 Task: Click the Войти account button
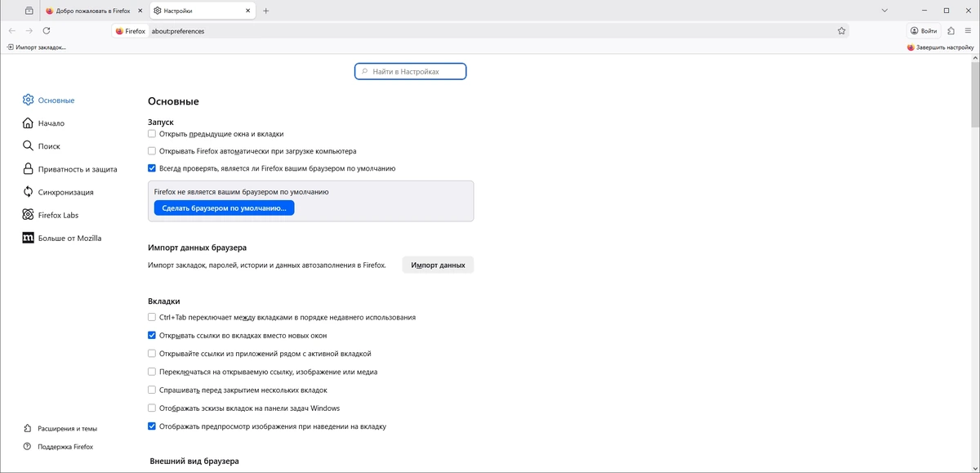coord(924,31)
